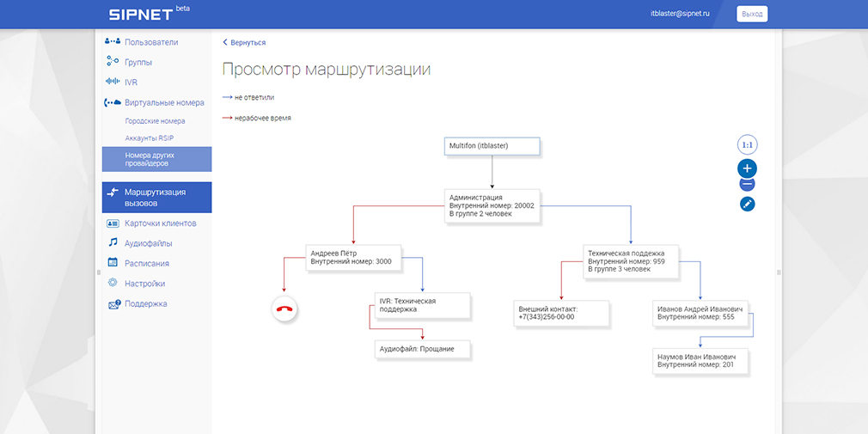The image size is (868, 434).
Task: Open Маршрутизация вызовов menu item
Action: 156,198
